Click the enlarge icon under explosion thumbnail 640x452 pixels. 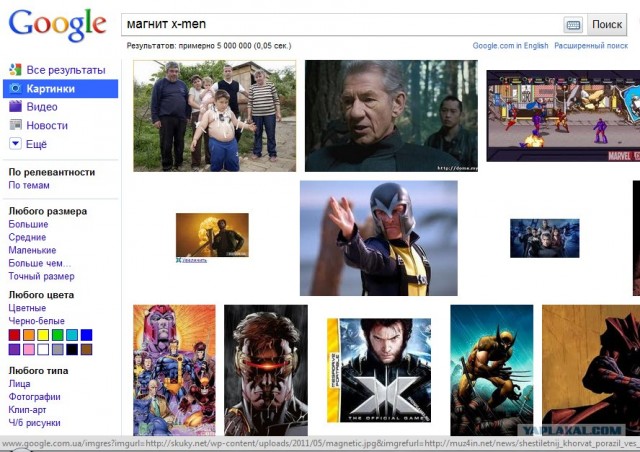click(x=179, y=260)
